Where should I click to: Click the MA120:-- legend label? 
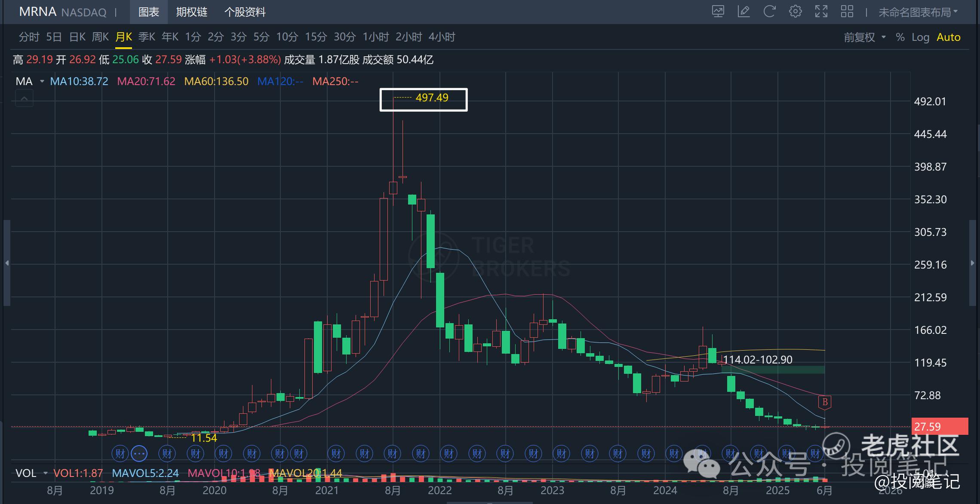click(280, 81)
